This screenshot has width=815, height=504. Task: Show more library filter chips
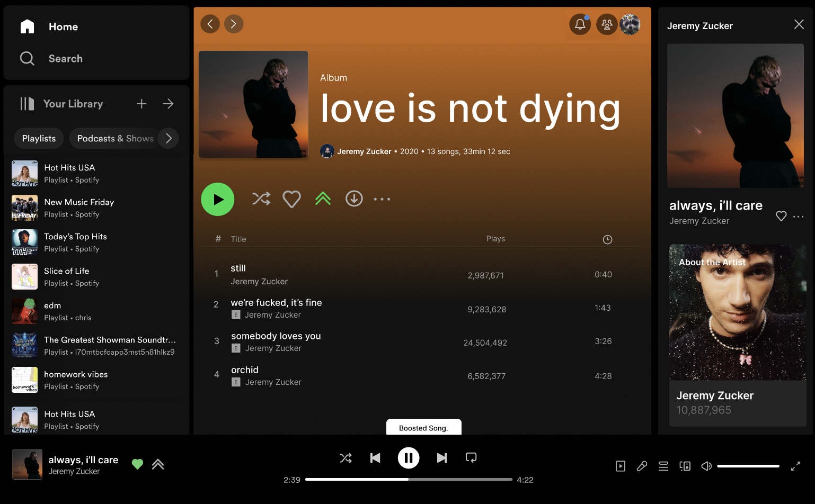pyautogui.click(x=169, y=138)
